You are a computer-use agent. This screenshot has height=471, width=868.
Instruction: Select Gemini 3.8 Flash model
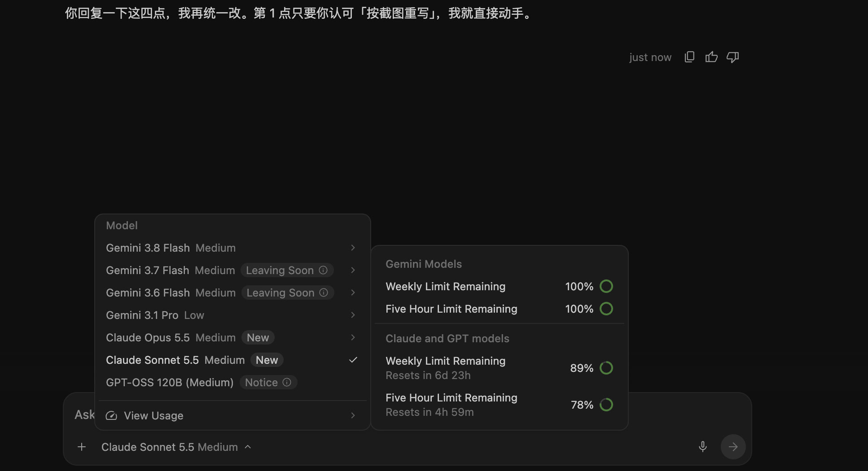(x=232, y=248)
